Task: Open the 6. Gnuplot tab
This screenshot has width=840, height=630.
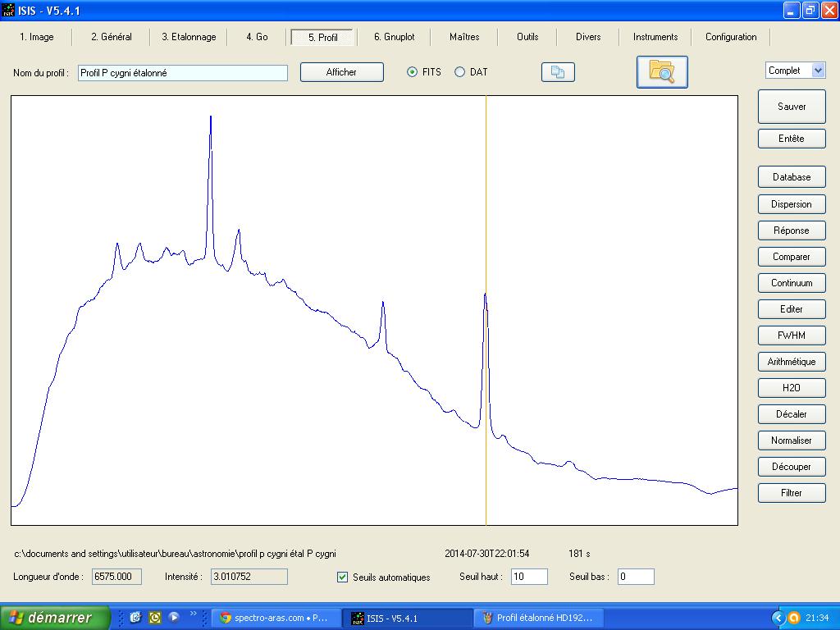Action: pos(394,37)
